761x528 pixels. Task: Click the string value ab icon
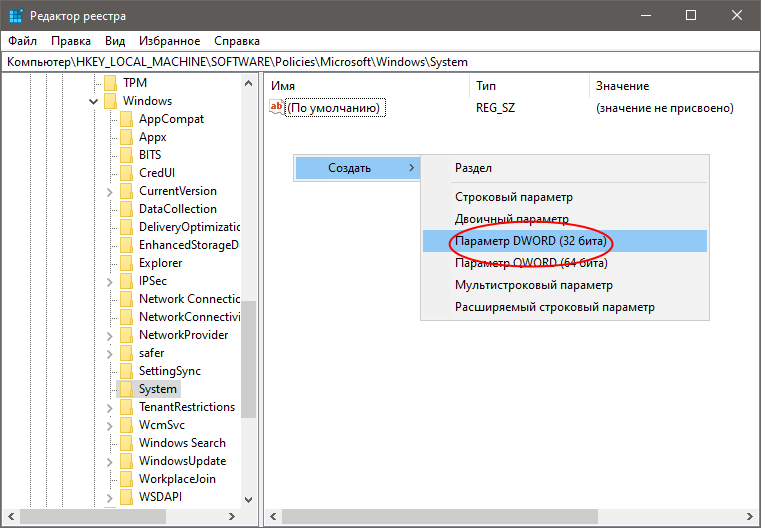(x=277, y=107)
